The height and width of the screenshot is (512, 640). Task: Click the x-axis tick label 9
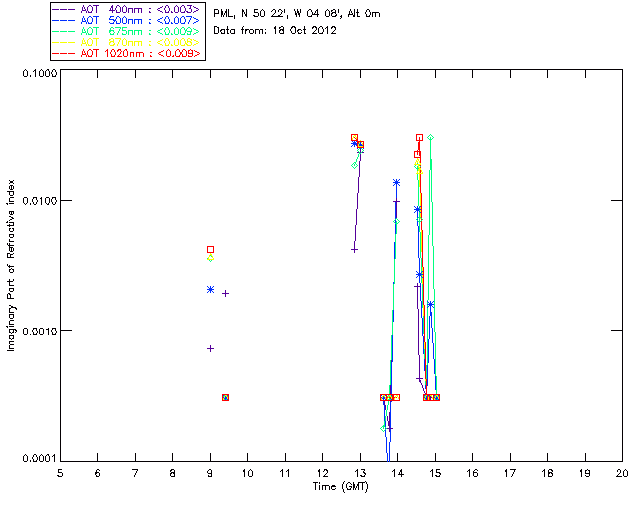pos(210,473)
